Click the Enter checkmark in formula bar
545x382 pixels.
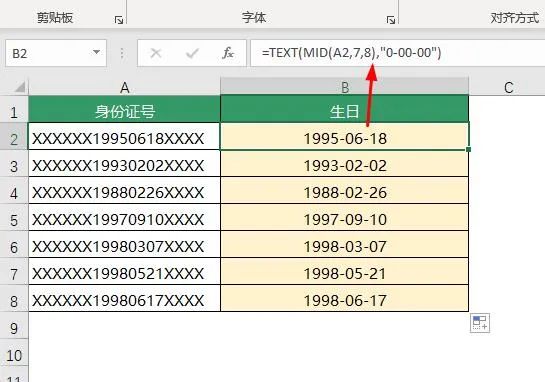pyautogui.click(x=192, y=53)
